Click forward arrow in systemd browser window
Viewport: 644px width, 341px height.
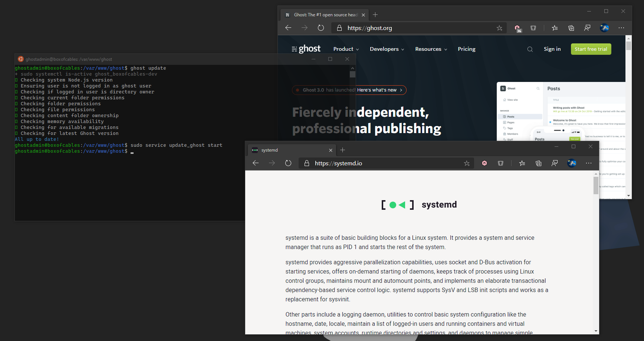272,163
